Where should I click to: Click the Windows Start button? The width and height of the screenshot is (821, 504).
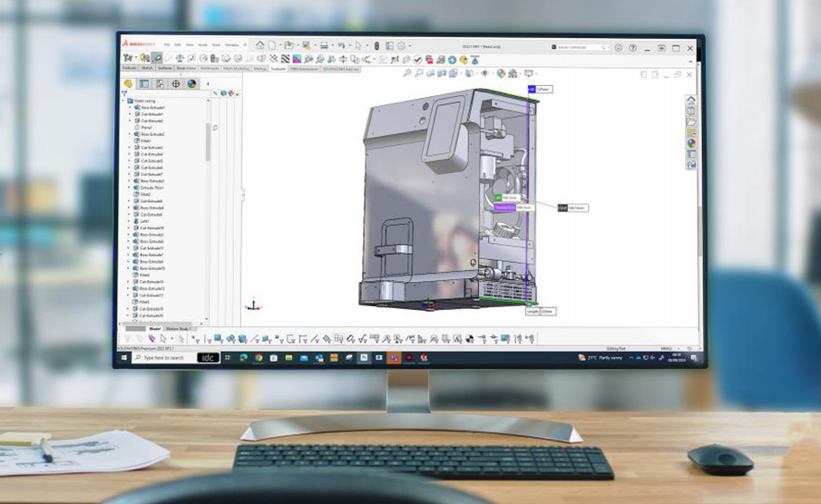coord(123,358)
